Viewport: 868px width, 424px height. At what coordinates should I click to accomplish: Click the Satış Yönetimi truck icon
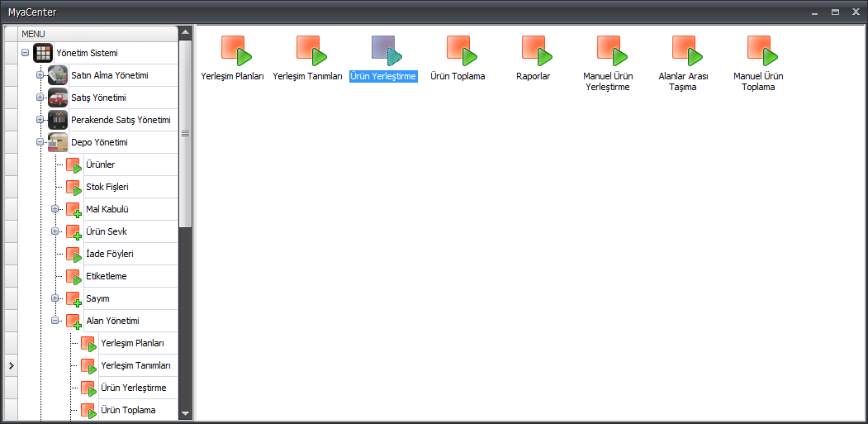click(x=58, y=98)
